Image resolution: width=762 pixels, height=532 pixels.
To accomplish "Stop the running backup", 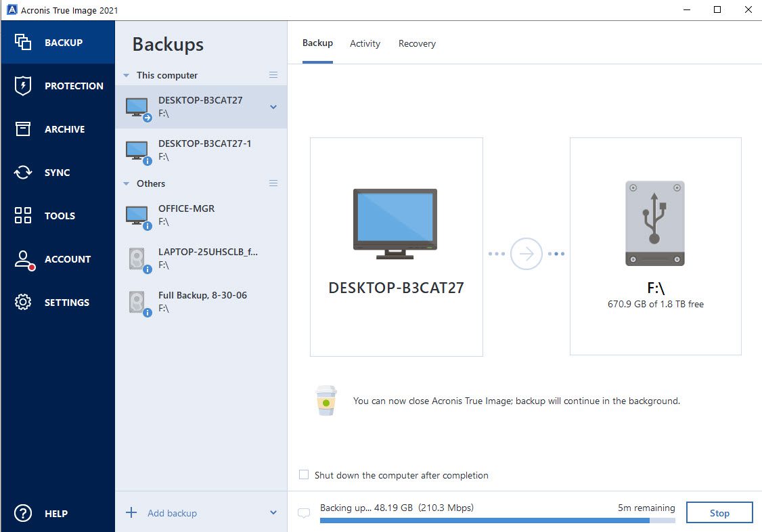I will (x=719, y=512).
